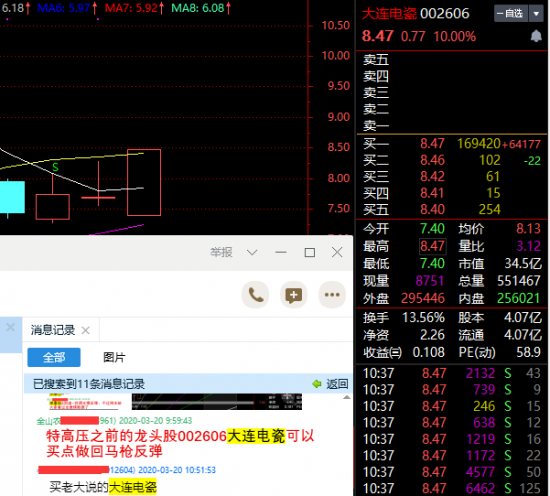
Task: Open the dropdown arrow beside 自选
Action: (x=536, y=14)
